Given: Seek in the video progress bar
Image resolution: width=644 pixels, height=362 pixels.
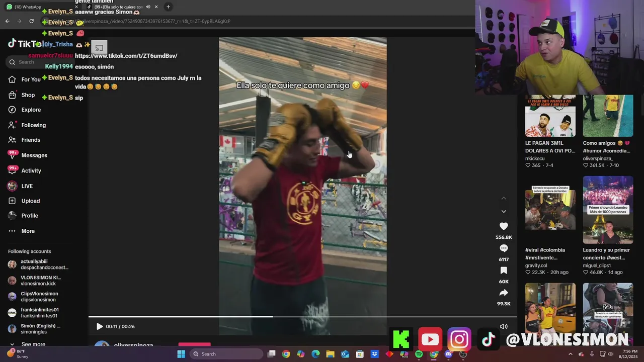Looking at the screenshot, I should click(x=302, y=317).
